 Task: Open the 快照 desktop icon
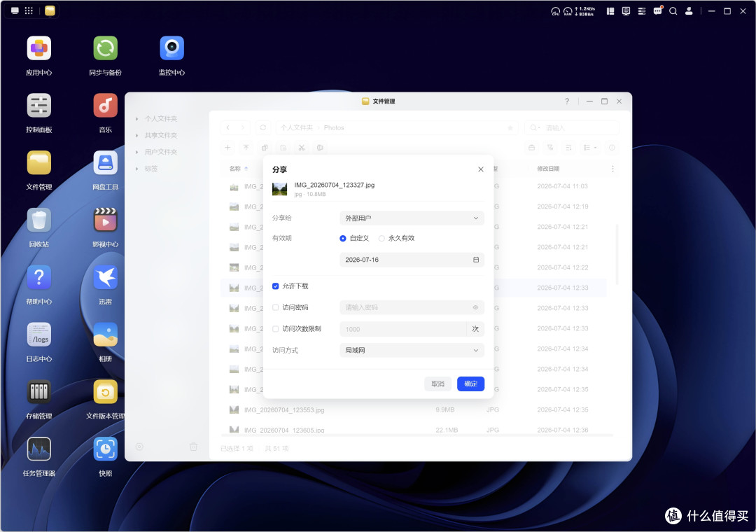click(x=106, y=449)
